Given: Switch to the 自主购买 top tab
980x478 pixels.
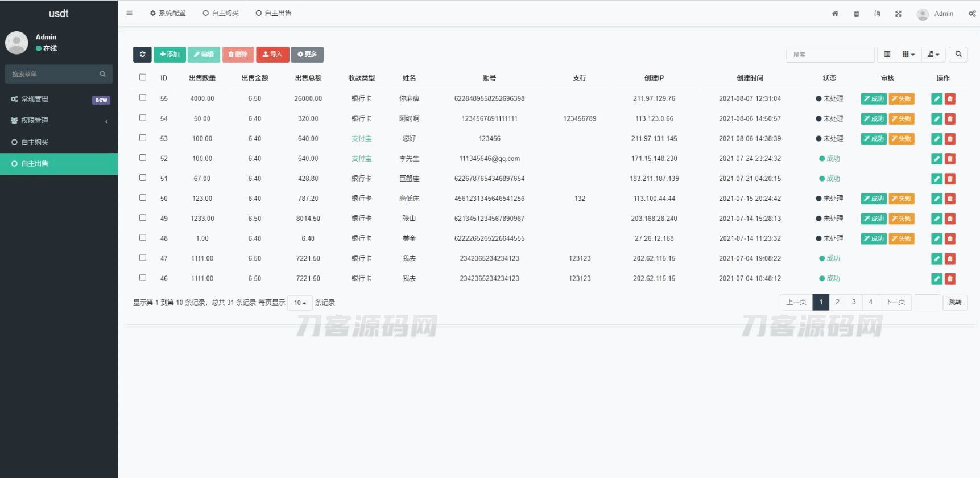Looking at the screenshot, I should pos(221,13).
